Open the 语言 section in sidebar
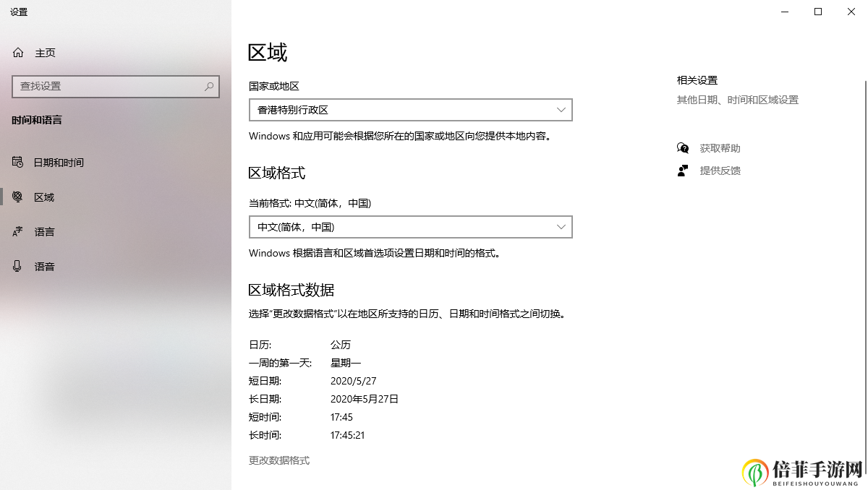This screenshot has height=490, width=868. 46,231
